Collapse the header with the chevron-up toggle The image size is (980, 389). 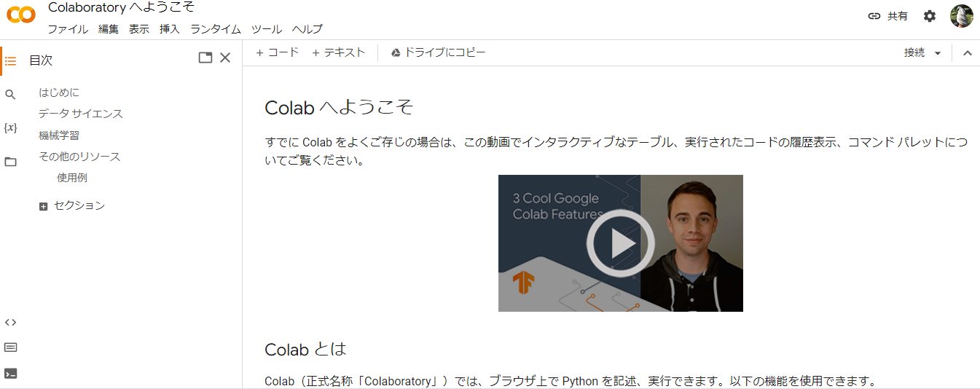968,53
